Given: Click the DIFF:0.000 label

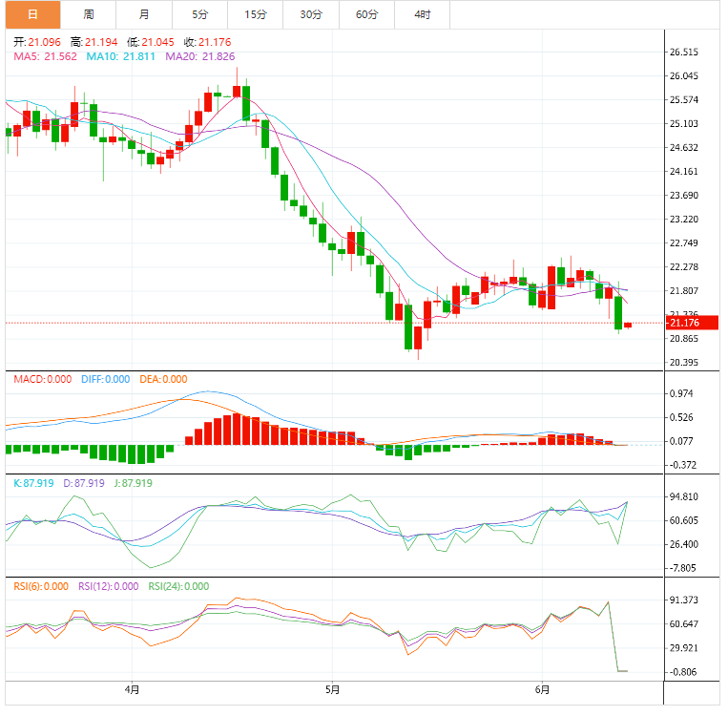Looking at the screenshot, I should point(105,380).
